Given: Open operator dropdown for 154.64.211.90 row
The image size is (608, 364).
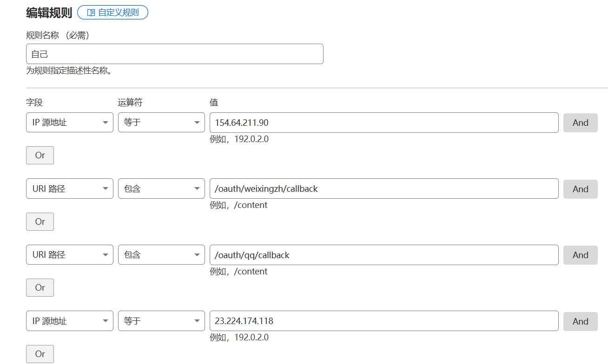Looking at the screenshot, I should tap(161, 123).
